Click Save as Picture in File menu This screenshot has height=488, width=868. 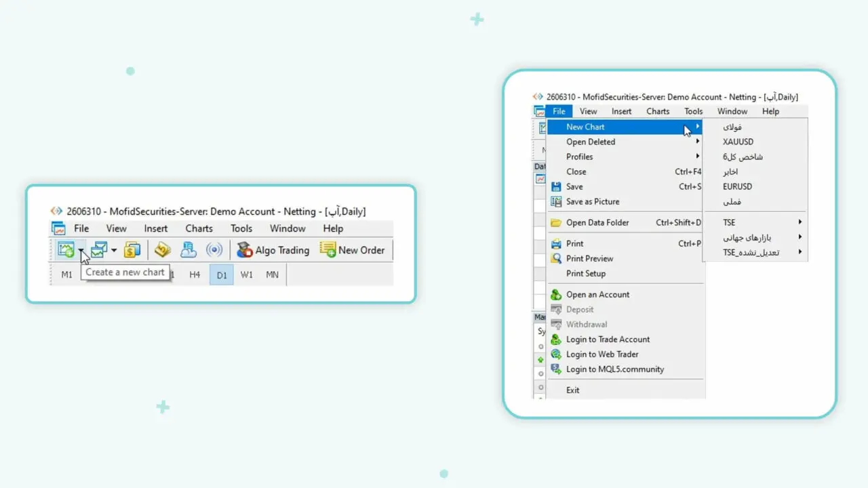[593, 201]
